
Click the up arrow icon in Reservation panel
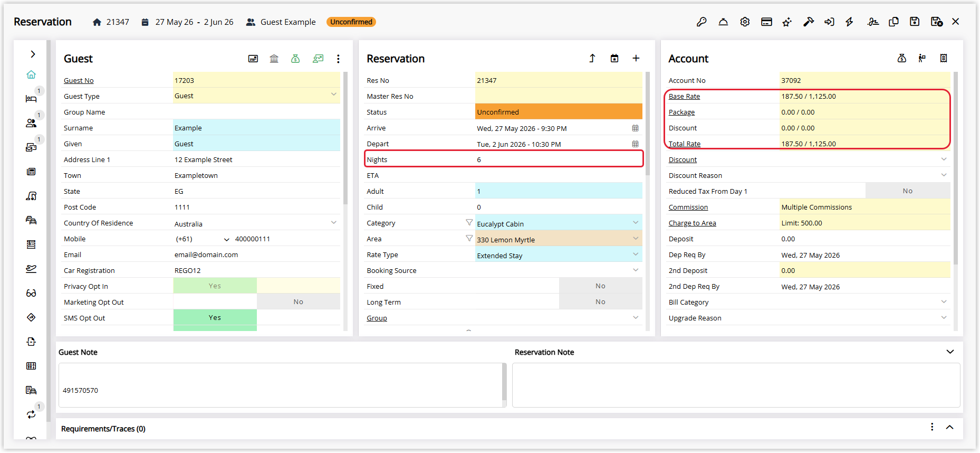click(592, 58)
